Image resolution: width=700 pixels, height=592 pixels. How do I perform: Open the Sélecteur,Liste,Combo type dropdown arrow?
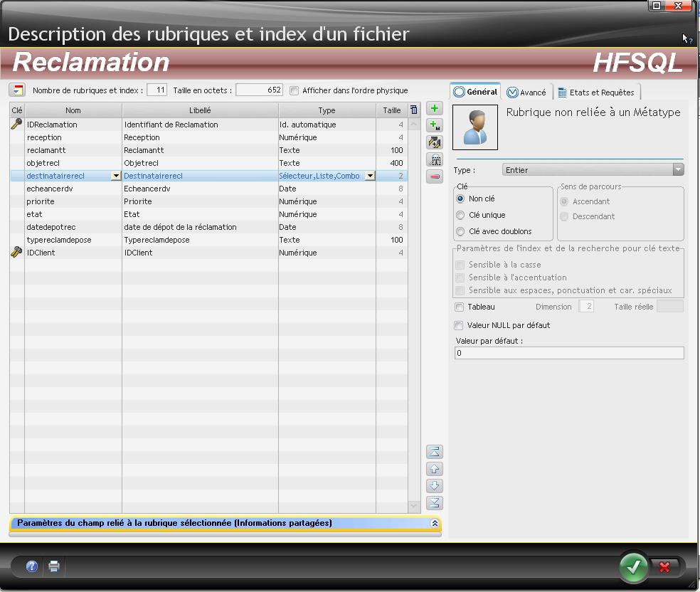370,176
